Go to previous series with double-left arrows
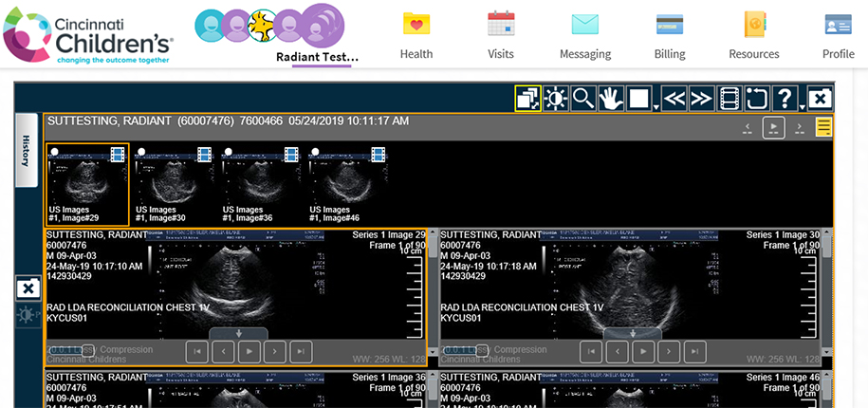This screenshot has width=868, height=408. [674, 99]
